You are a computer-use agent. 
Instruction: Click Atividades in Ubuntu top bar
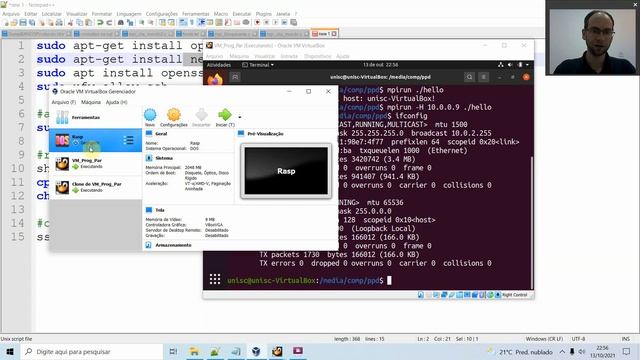click(x=219, y=65)
